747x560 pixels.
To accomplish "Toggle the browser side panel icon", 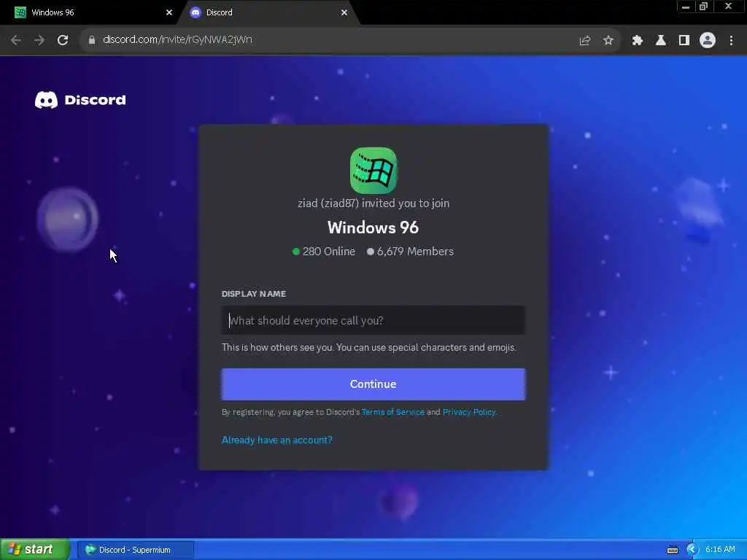I will [684, 41].
